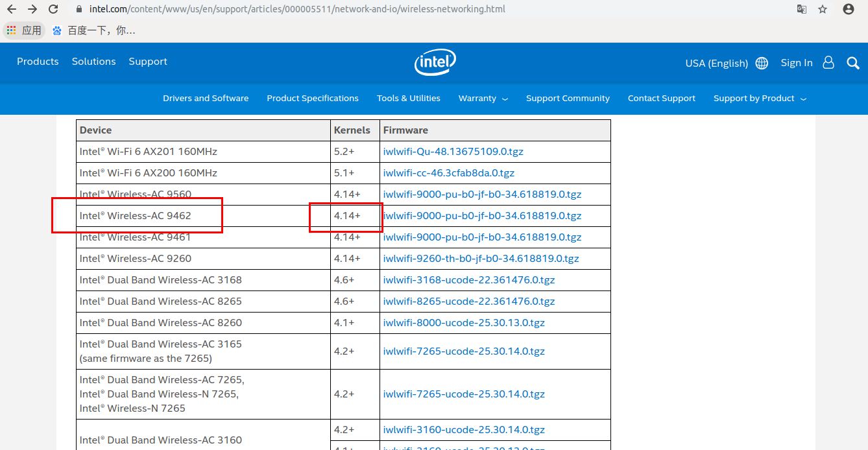Screen dimensions: 868x450
Task: Open Support Community
Action: (568, 99)
